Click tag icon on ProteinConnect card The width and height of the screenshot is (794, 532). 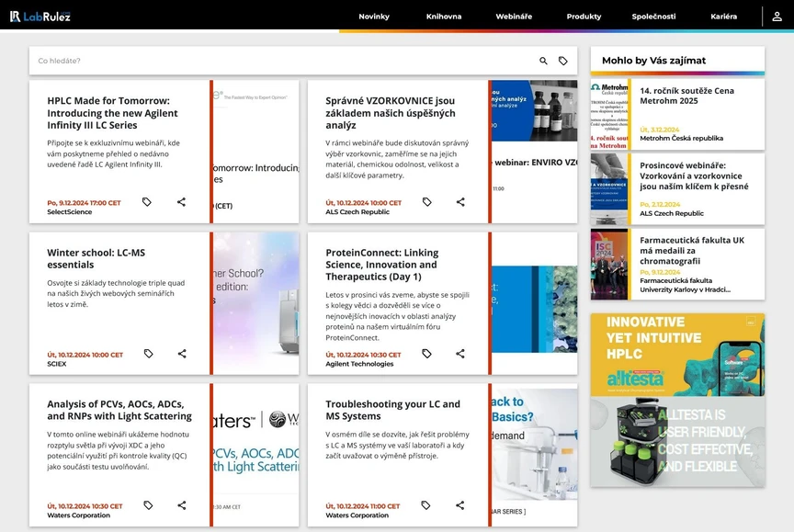(427, 354)
